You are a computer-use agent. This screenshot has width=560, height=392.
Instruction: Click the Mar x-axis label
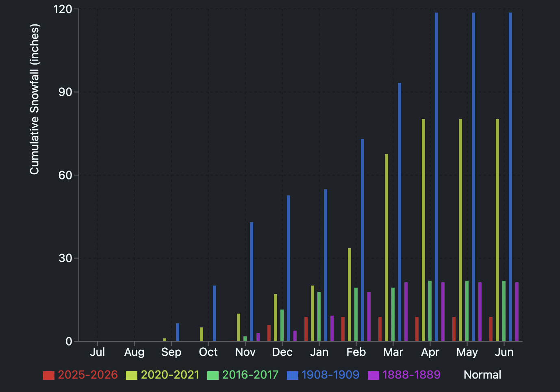[393, 352]
